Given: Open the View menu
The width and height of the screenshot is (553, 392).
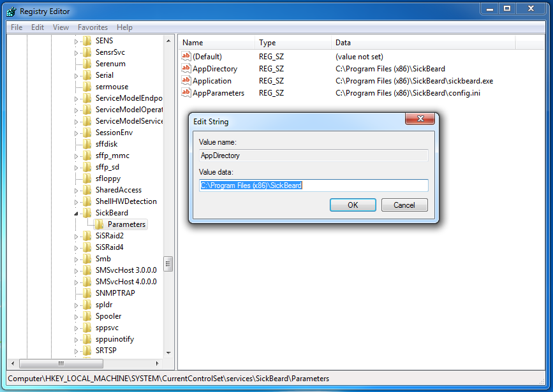Looking at the screenshot, I should pyautogui.click(x=61, y=27).
